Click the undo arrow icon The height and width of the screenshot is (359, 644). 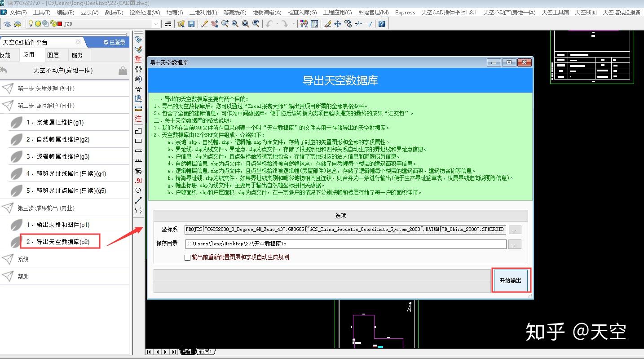(269, 24)
